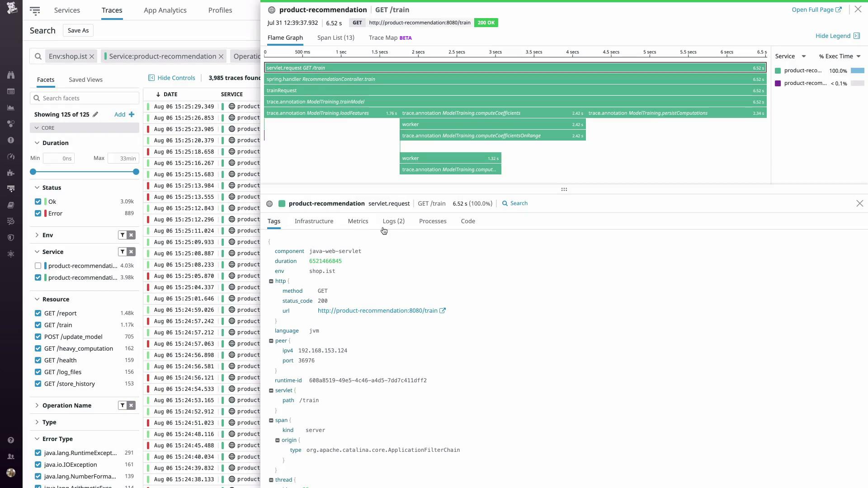Viewport: 868px width, 488px height.
Task: Open the Metrics chart icon in sidebar
Action: tap(11, 108)
